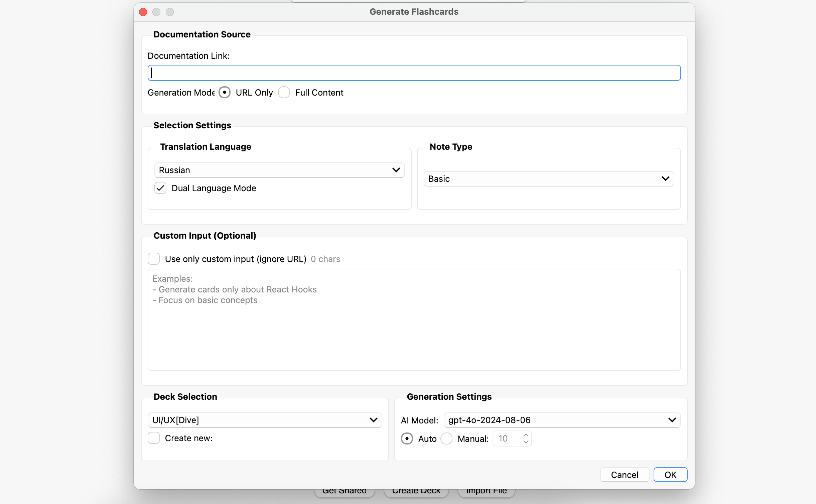
Task: Decrease manual card count with down arrow
Action: [526, 442]
